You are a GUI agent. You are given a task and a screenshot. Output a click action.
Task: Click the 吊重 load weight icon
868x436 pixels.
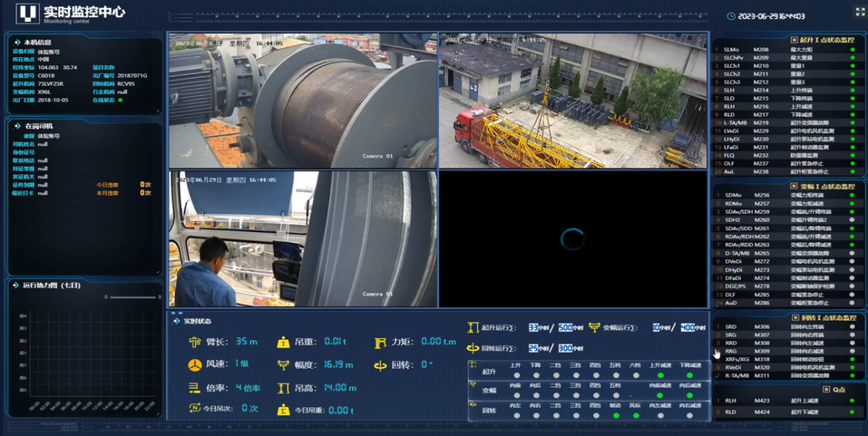point(284,342)
